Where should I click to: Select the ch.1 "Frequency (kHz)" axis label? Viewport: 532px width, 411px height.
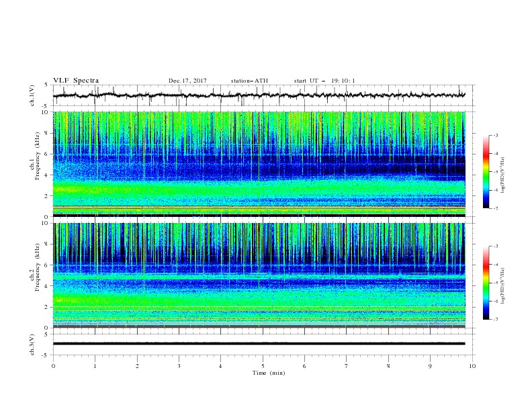click(38, 156)
